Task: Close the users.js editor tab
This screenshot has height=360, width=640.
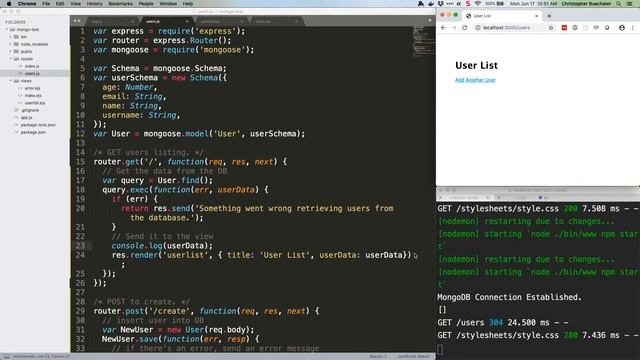Action: [187, 21]
